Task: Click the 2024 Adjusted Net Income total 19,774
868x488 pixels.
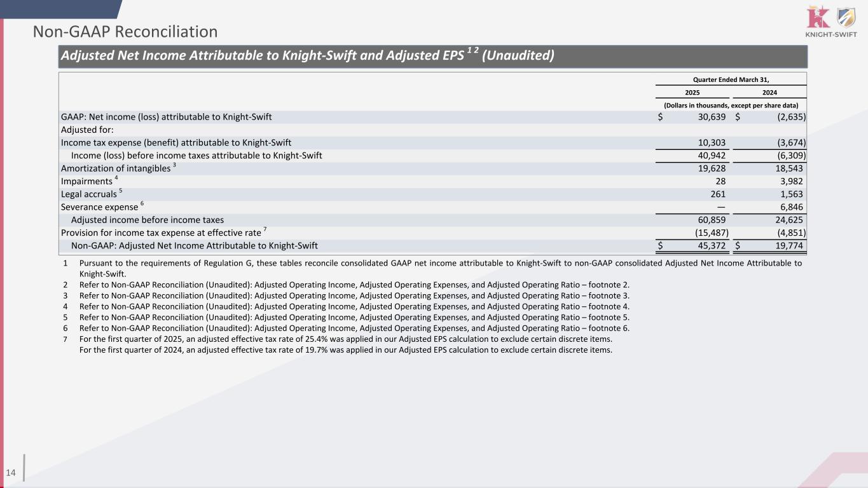Action: tap(786, 245)
